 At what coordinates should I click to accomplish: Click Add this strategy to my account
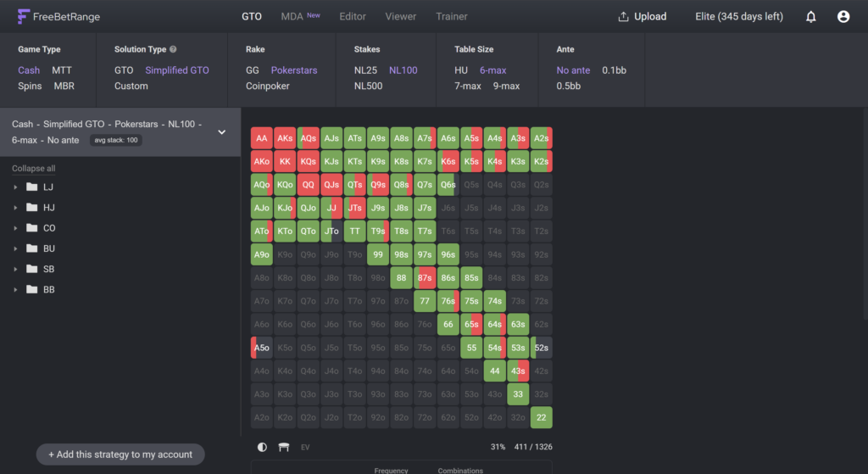[x=120, y=454]
